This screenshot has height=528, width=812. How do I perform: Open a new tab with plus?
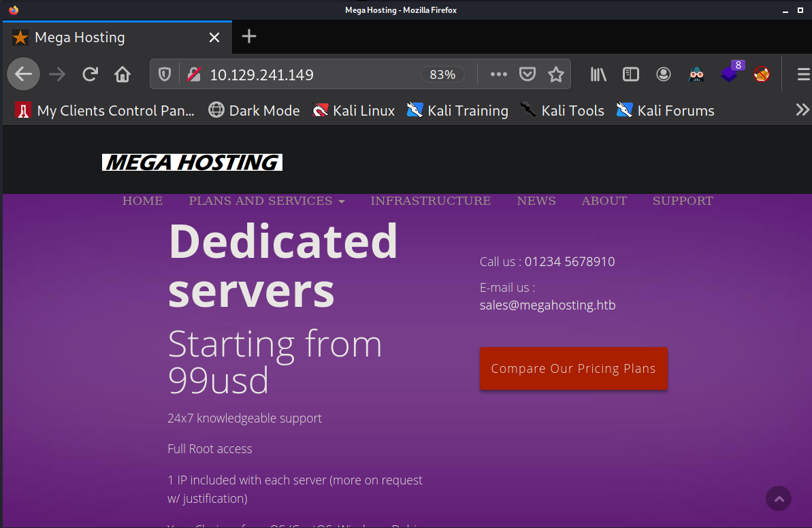[x=249, y=36]
